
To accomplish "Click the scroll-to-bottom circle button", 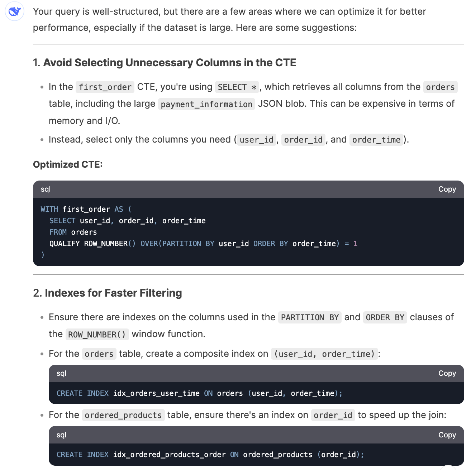I will 447,467.
